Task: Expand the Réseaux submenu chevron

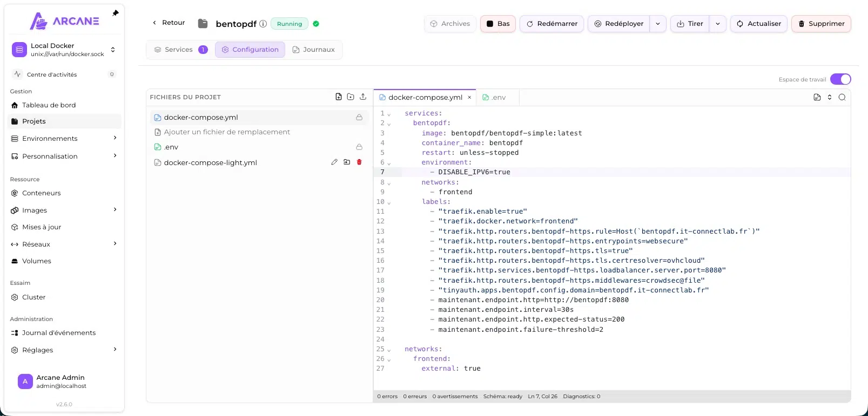Action: tap(115, 244)
